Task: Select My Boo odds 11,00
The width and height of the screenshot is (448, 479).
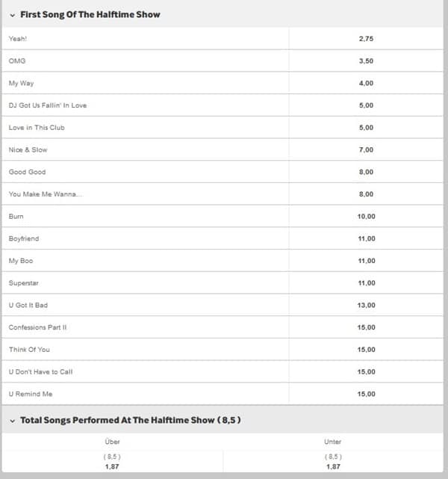Action: (366, 261)
